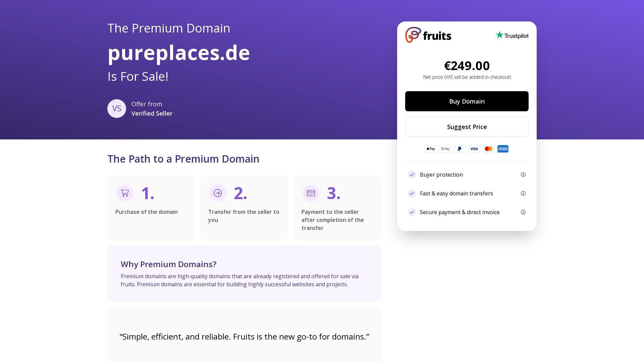The width and height of the screenshot is (644, 362).
Task: Click the Buyer protection checkmark
Action: pos(412,175)
